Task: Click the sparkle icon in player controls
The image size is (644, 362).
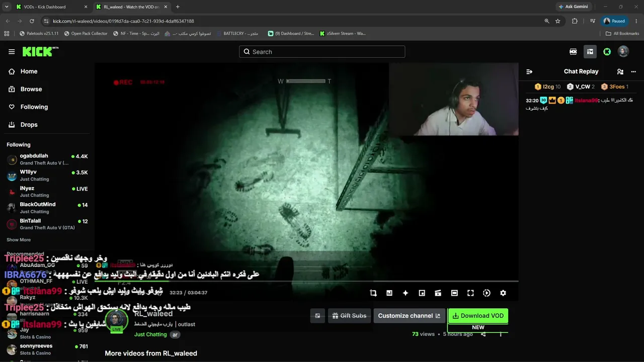Action: (x=406, y=293)
